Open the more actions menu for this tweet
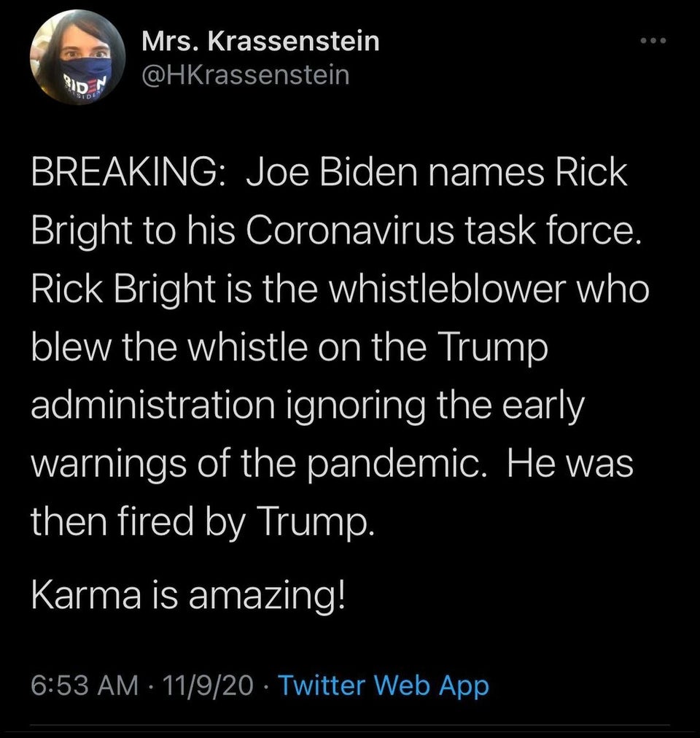 point(653,40)
